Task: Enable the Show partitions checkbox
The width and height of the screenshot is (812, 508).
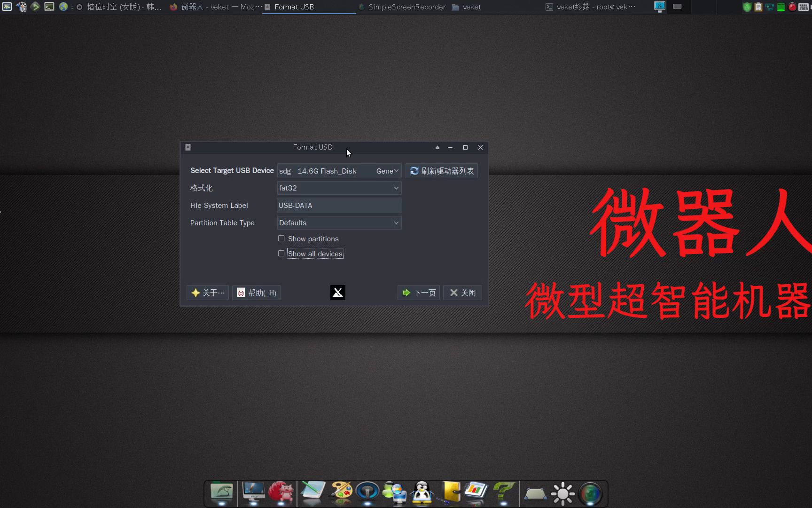Action: [281, 238]
